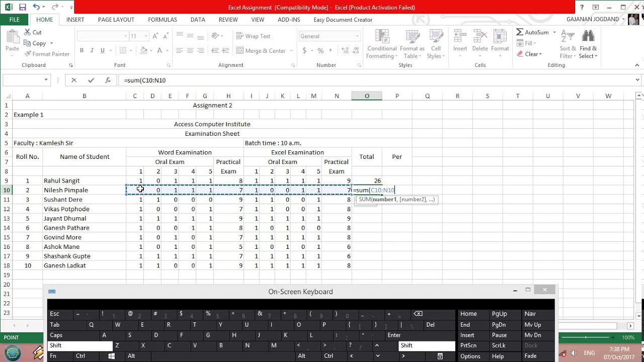The image size is (644, 362).
Task: Open the Merge & Center dropdown arrow
Action: point(290,51)
